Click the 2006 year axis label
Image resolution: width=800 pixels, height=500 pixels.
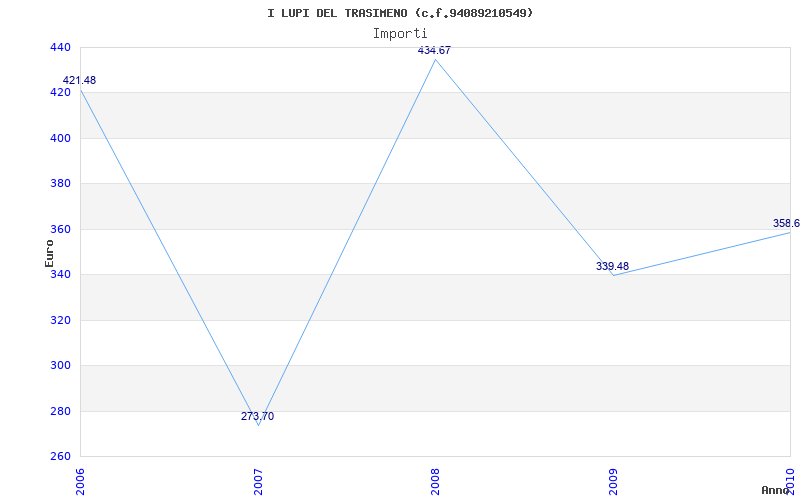click(x=81, y=482)
